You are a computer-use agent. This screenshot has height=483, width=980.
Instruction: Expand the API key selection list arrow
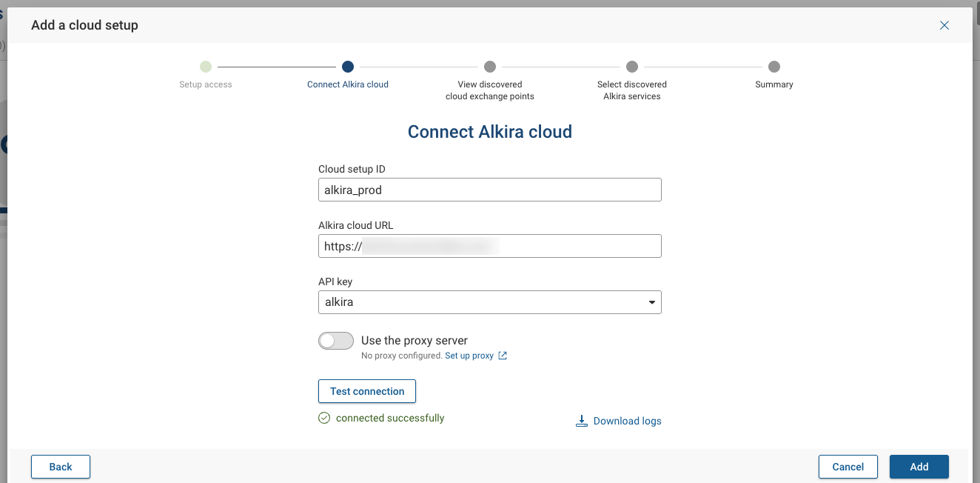[651, 302]
